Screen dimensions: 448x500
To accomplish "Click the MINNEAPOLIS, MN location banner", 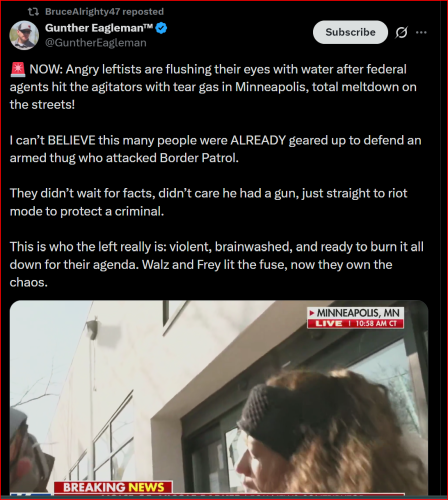I will point(355,313).
